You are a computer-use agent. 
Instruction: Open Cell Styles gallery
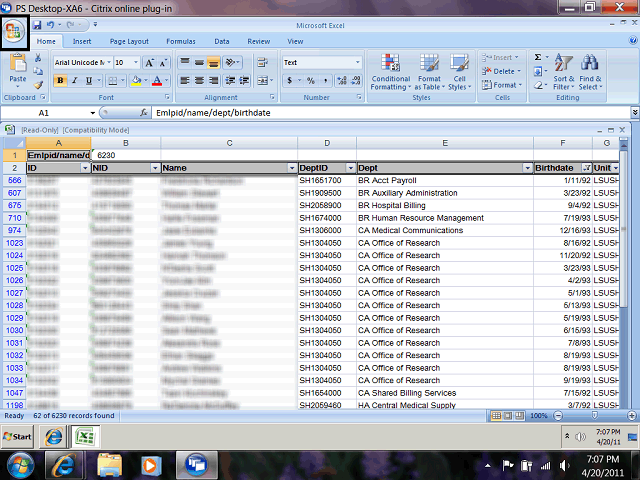tap(459, 70)
